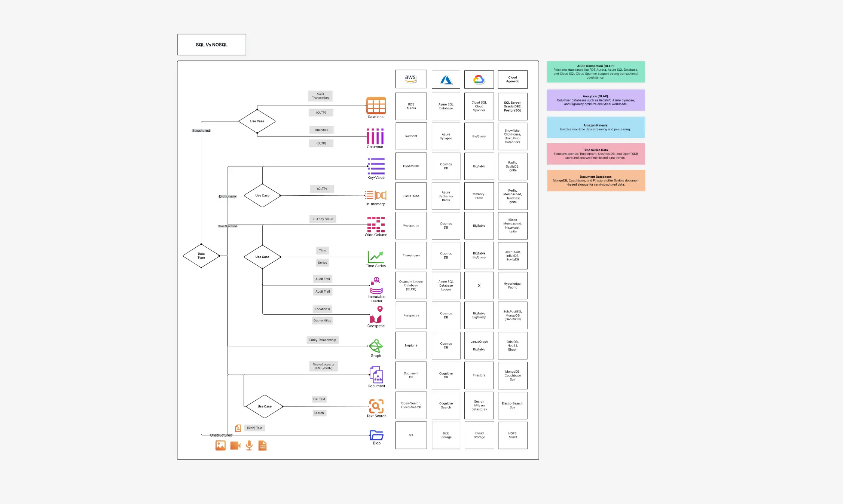
Task: Select the SQL Vs NOSQL title box
Action: 212,45
